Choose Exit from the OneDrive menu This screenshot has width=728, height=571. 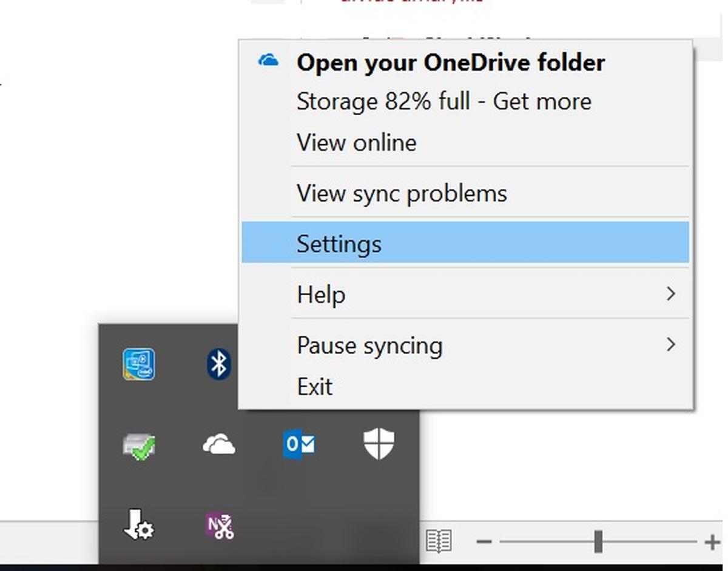point(314,386)
